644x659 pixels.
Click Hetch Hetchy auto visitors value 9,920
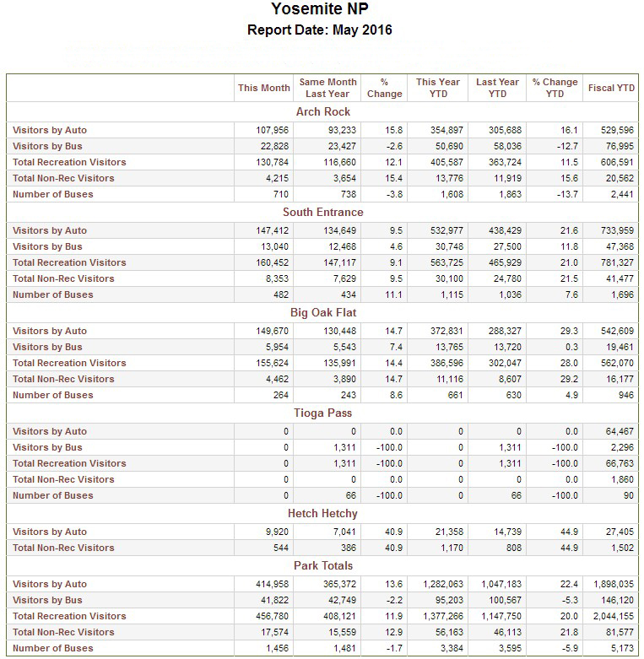(277, 532)
